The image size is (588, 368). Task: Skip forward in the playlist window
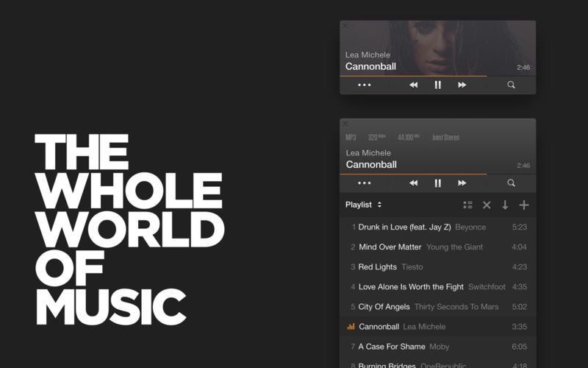[462, 183]
